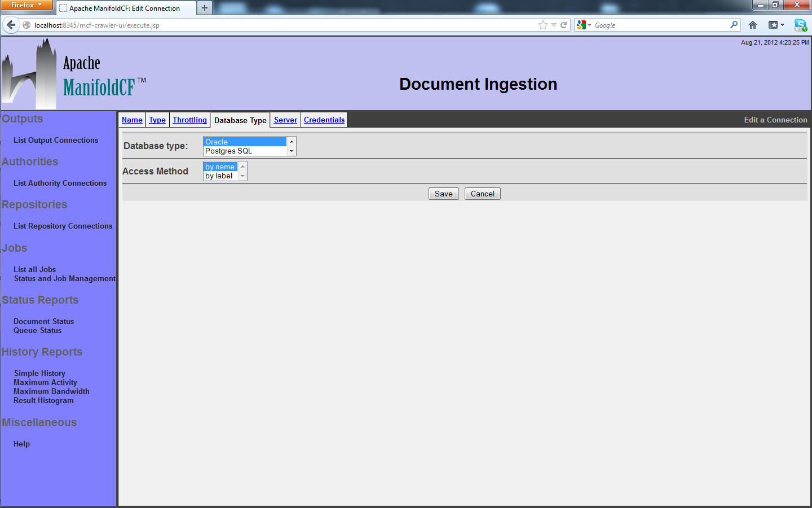Click the Google search input field
Screen dimensions: 812x508
[660, 25]
